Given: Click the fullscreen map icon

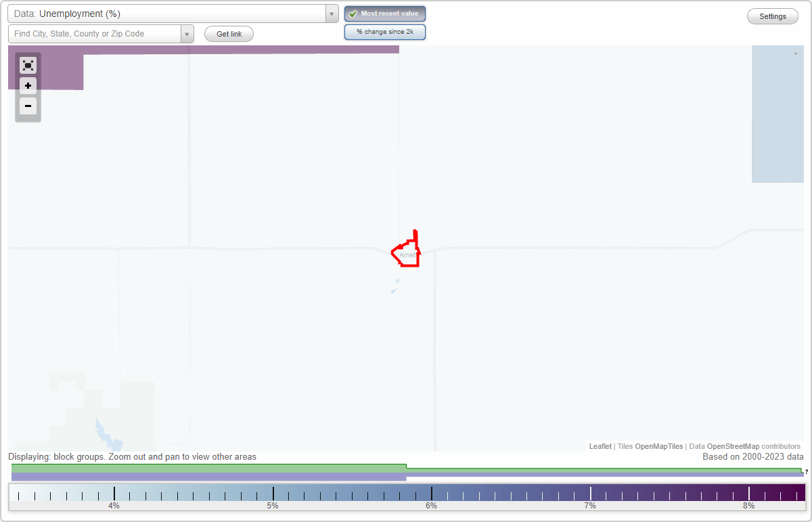Looking at the screenshot, I should tap(28, 65).
